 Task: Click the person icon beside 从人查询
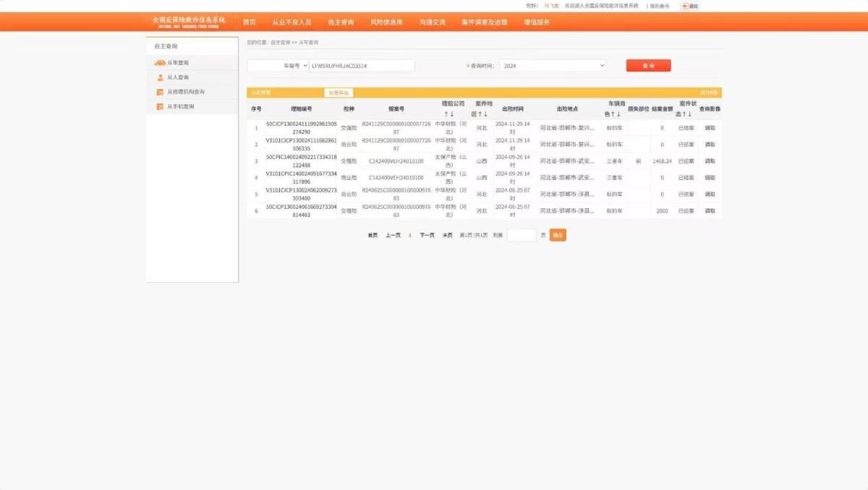click(160, 77)
